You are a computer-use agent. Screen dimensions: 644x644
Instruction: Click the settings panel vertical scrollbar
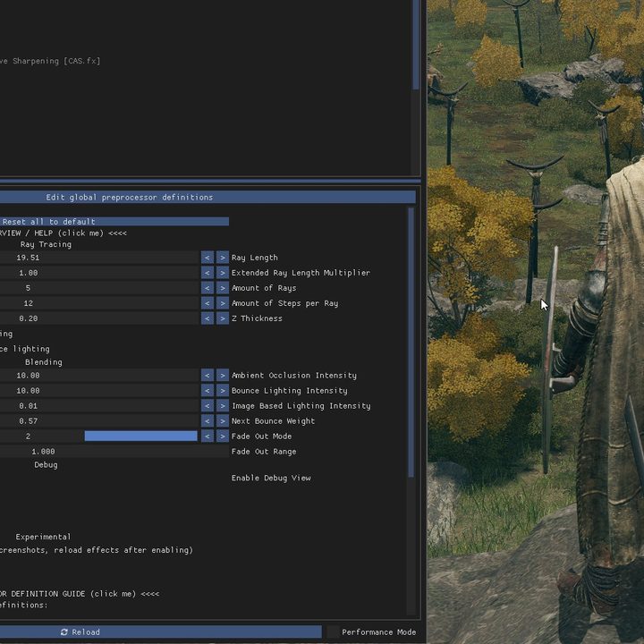411,343
